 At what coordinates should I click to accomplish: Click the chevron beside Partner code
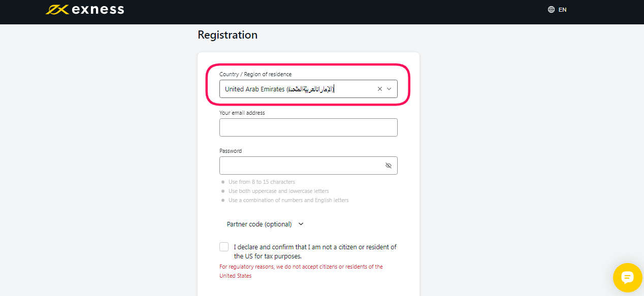tap(301, 224)
